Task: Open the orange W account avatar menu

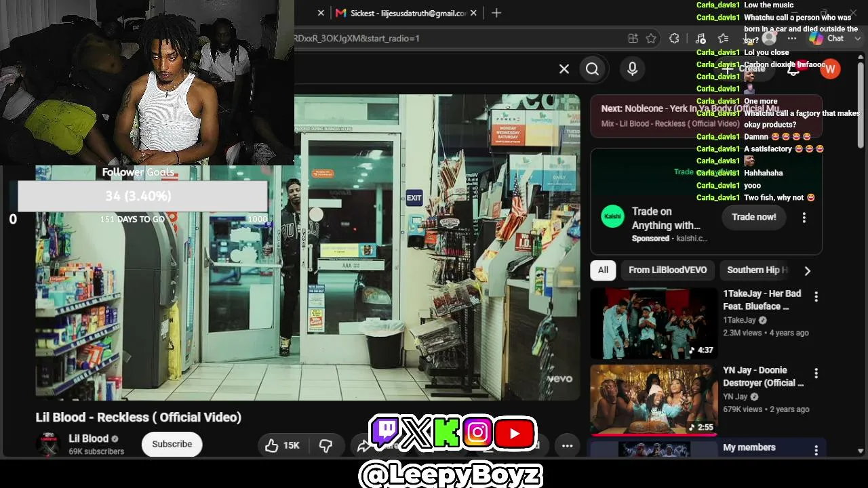Action: coord(830,69)
